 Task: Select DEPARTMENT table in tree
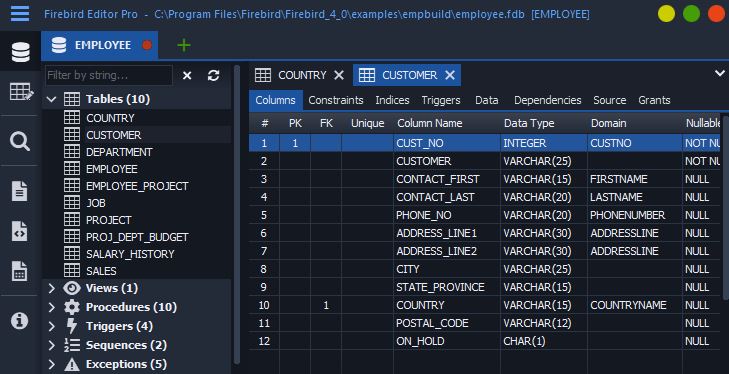(119, 152)
